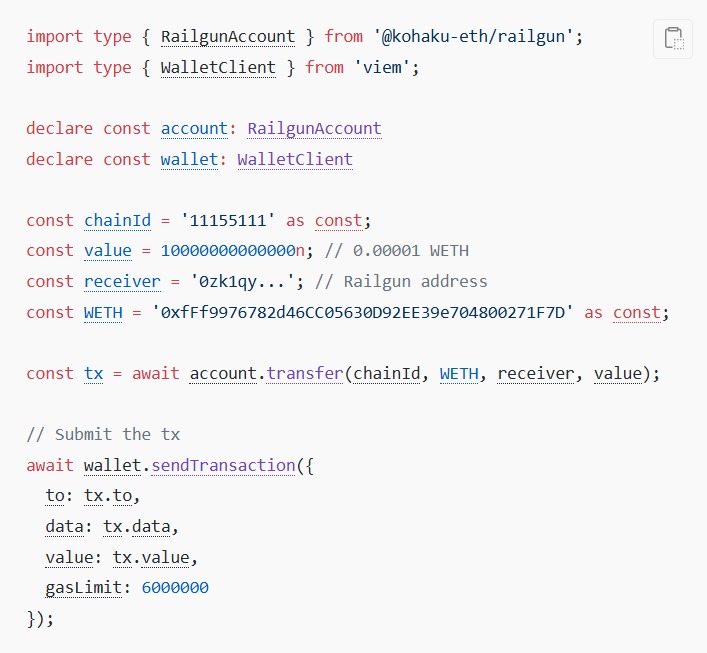Click the '@kohaku-eth/railgun' package string
The image size is (707, 653).
475,36
